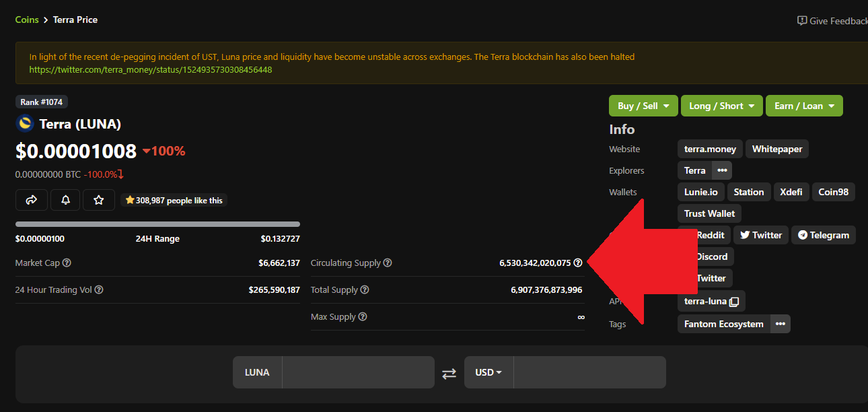Open the Station wallet link
This screenshot has height=412, width=868.
click(x=749, y=192)
